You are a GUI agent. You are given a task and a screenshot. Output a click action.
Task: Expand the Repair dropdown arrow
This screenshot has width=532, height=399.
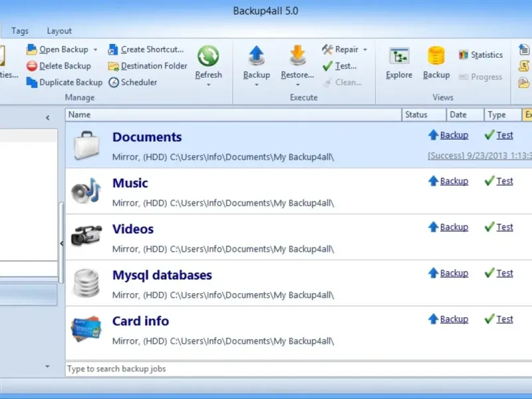tap(365, 49)
